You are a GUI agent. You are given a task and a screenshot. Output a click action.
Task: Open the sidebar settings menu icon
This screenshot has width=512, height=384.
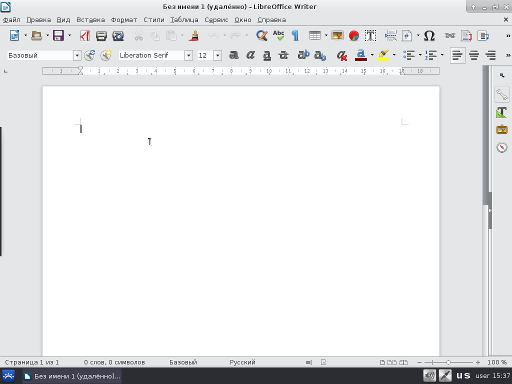click(502, 76)
